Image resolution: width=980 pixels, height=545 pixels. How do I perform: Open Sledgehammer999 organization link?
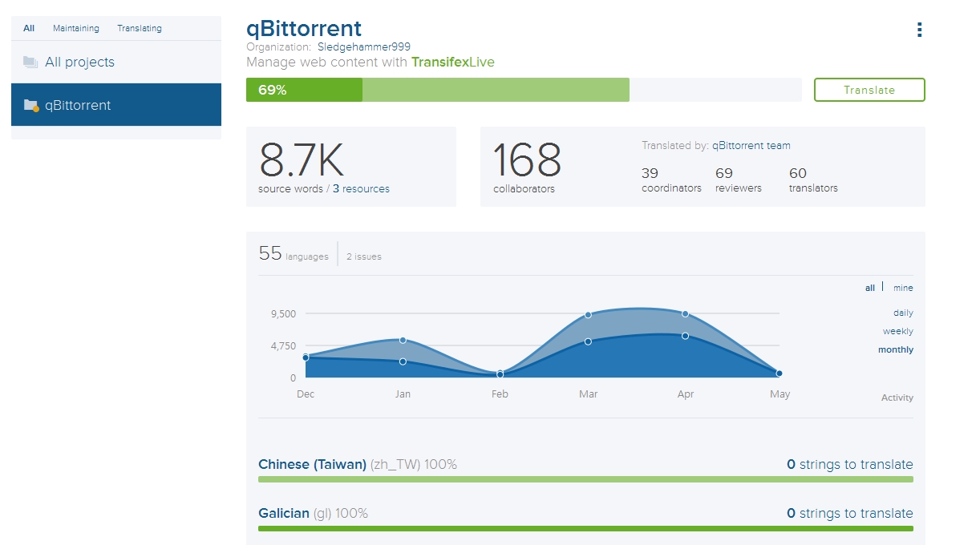364,47
